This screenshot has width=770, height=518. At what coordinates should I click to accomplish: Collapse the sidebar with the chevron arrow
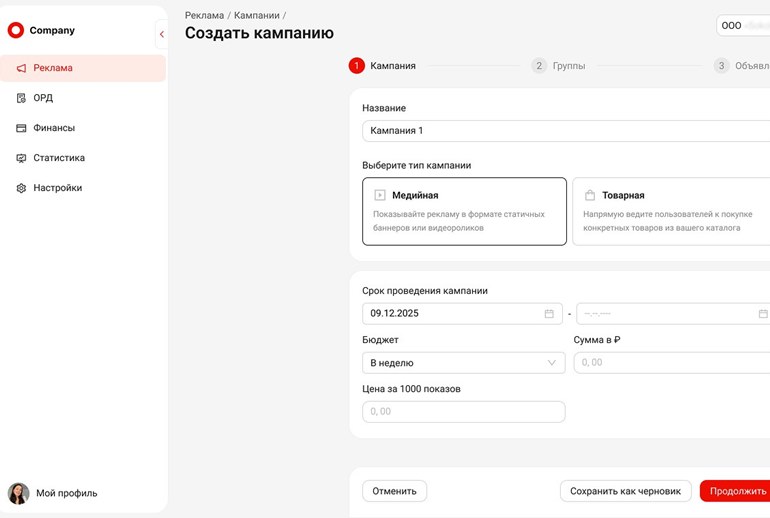click(162, 34)
